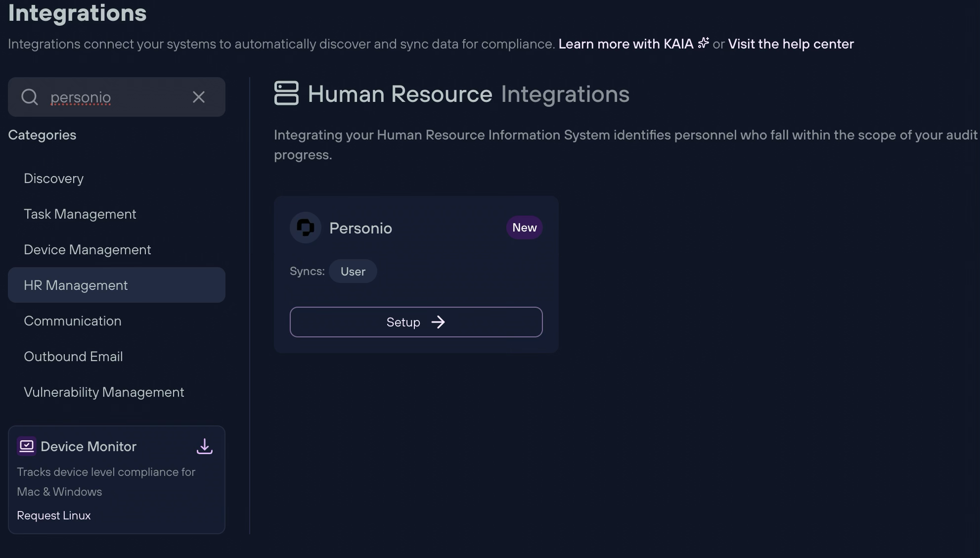The height and width of the screenshot is (558, 980).
Task: Click the Personio logo icon
Action: (306, 228)
